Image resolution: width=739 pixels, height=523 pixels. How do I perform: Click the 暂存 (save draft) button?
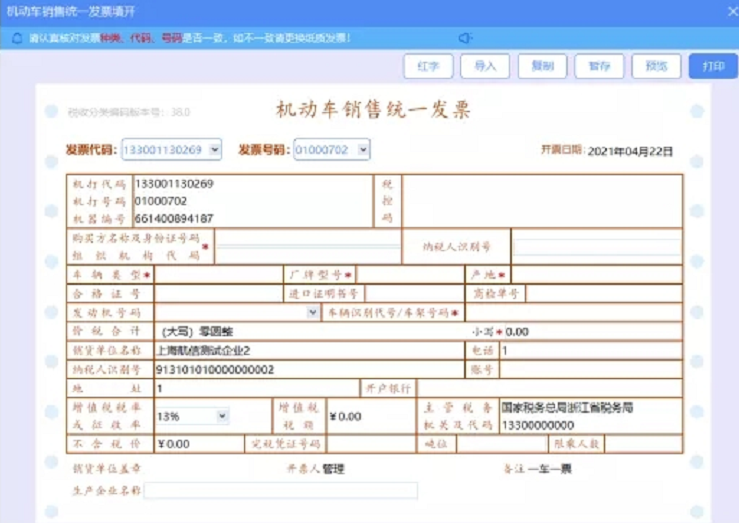click(599, 66)
